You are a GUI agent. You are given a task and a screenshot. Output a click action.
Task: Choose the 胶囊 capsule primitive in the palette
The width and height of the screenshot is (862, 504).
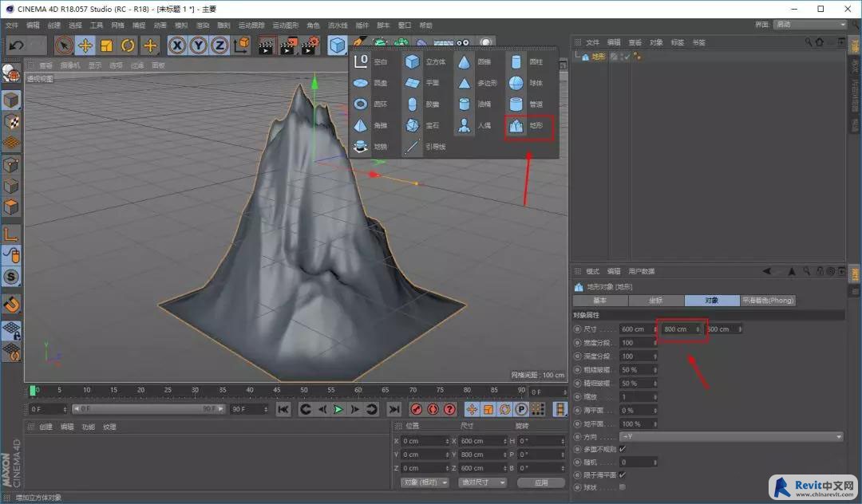(x=422, y=104)
